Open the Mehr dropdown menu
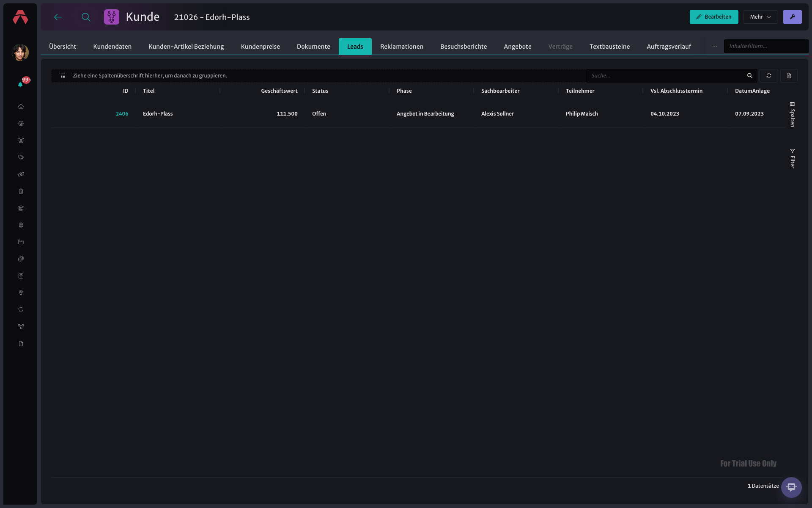Screen dimensions: 812x508 point(760,17)
